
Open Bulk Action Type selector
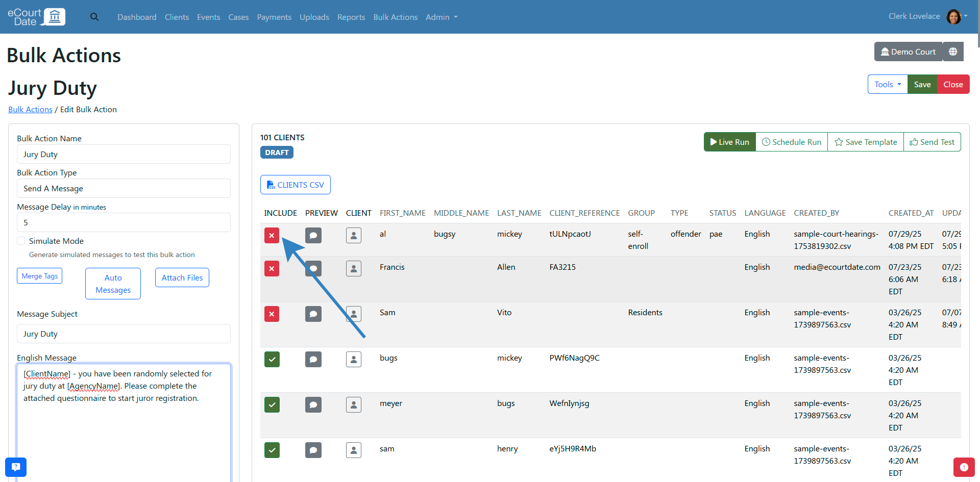(124, 188)
